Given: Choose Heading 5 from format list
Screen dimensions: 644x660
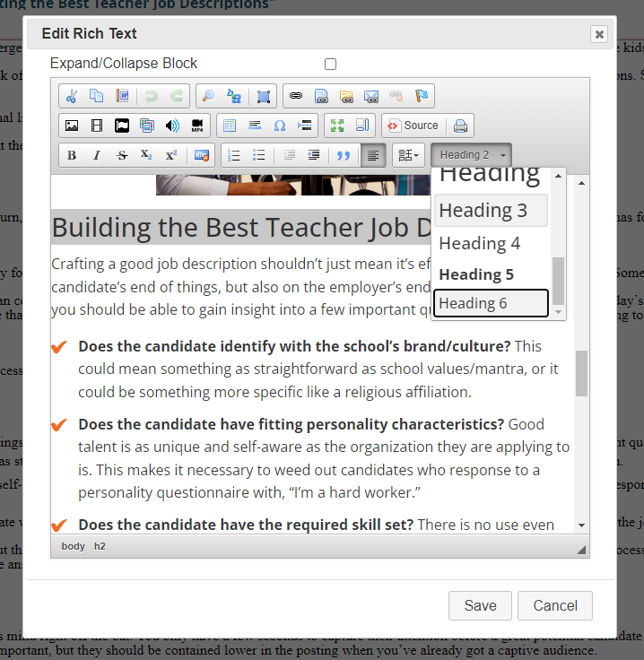Looking at the screenshot, I should coord(491,274).
